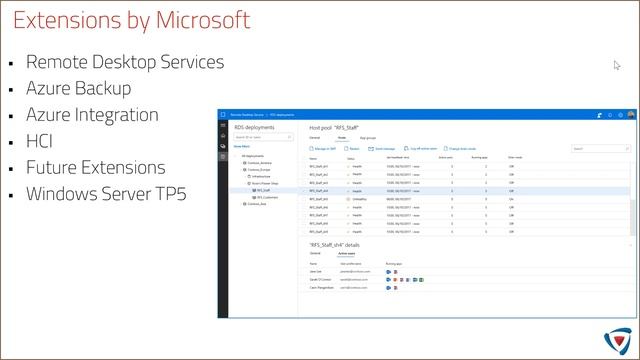Switch to the Hosts tab
The width and height of the screenshot is (640, 360).
coord(342,138)
